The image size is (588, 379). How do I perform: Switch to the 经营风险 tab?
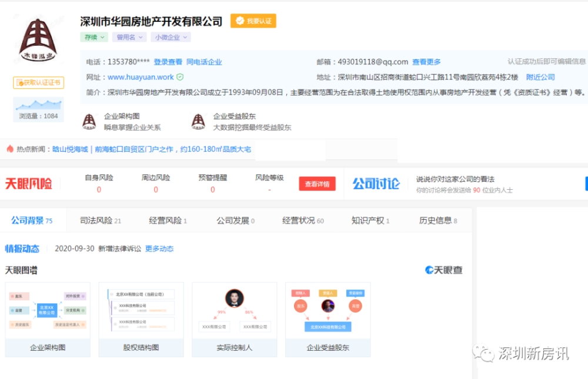(168, 220)
